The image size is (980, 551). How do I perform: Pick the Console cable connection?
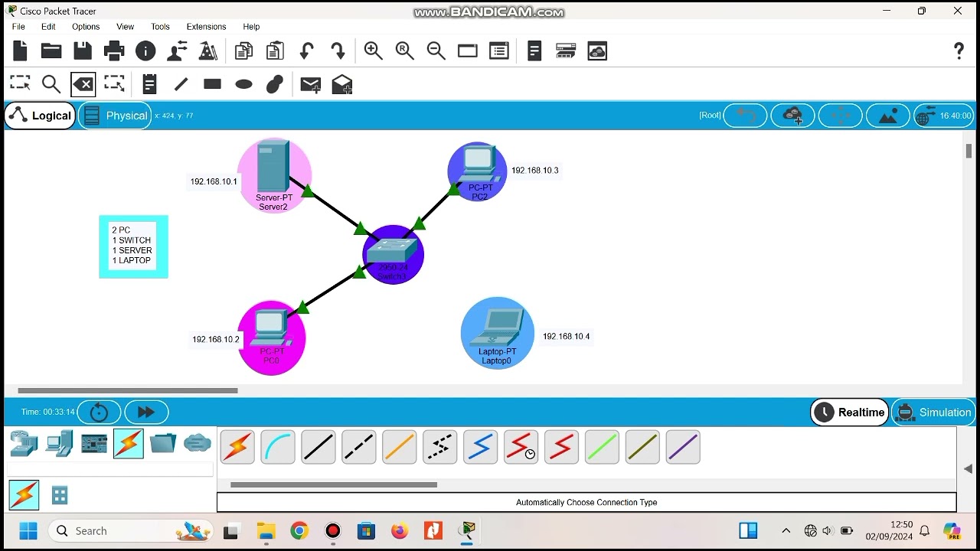[x=278, y=447]
